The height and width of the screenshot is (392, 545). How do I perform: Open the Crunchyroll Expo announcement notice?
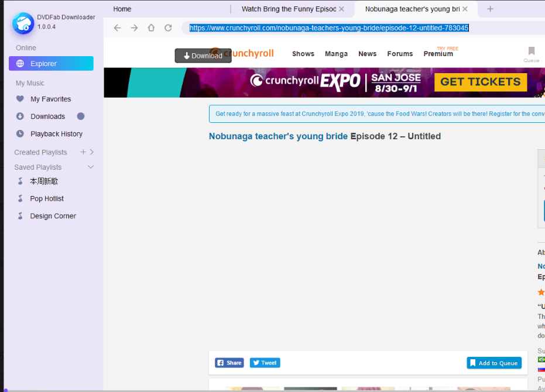tap(377, 114)
